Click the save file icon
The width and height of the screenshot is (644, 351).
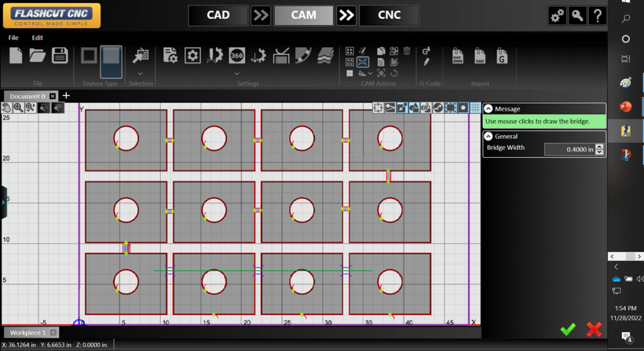click(x=60, y=55)
